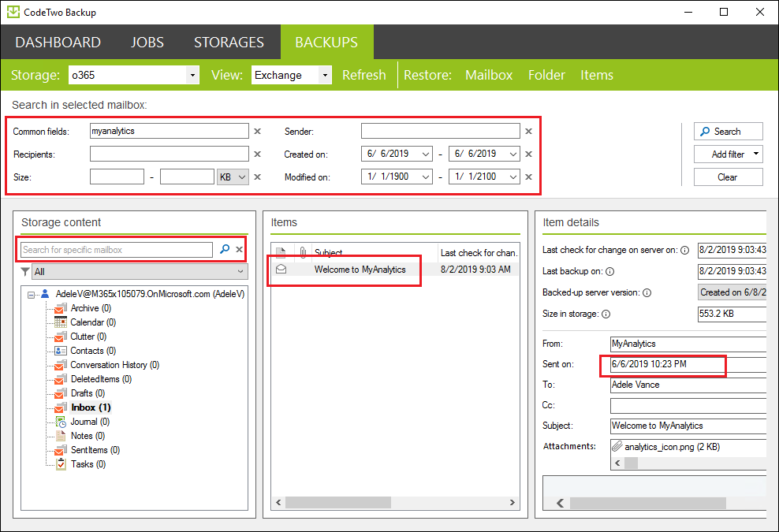779x532 pixels.
Task: Click the Journal folder icon
Action: point(61,422)
